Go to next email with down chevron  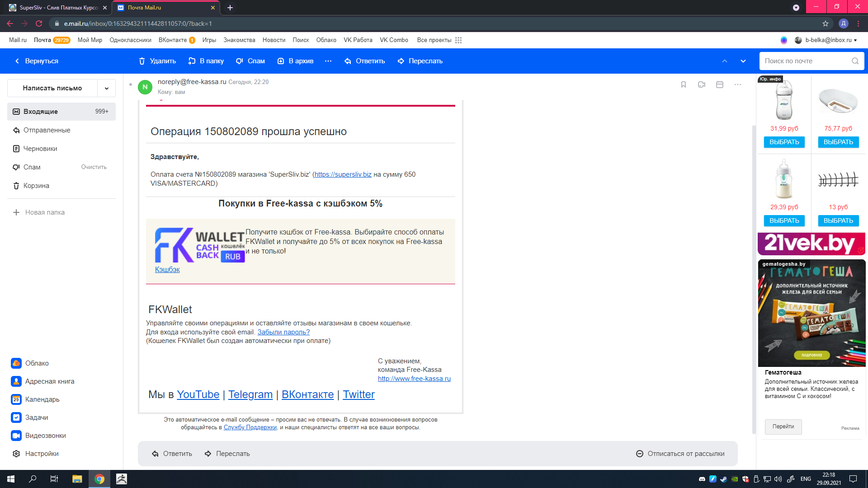pos(743,61)
